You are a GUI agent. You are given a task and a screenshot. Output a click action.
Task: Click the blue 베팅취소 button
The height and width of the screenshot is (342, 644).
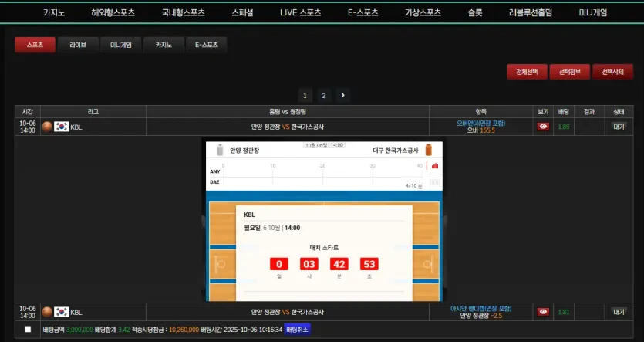click(297, 330)
